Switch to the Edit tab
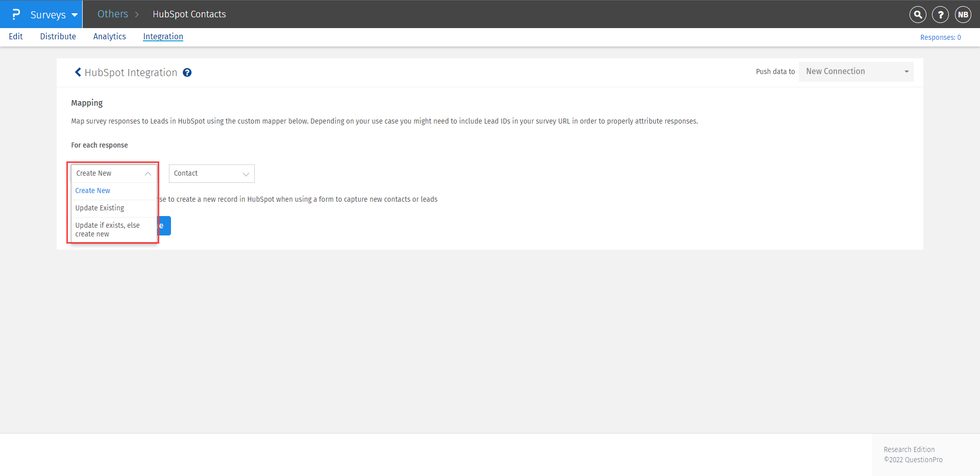The width and height of the screenshot is (980, 476). (16, 36)
